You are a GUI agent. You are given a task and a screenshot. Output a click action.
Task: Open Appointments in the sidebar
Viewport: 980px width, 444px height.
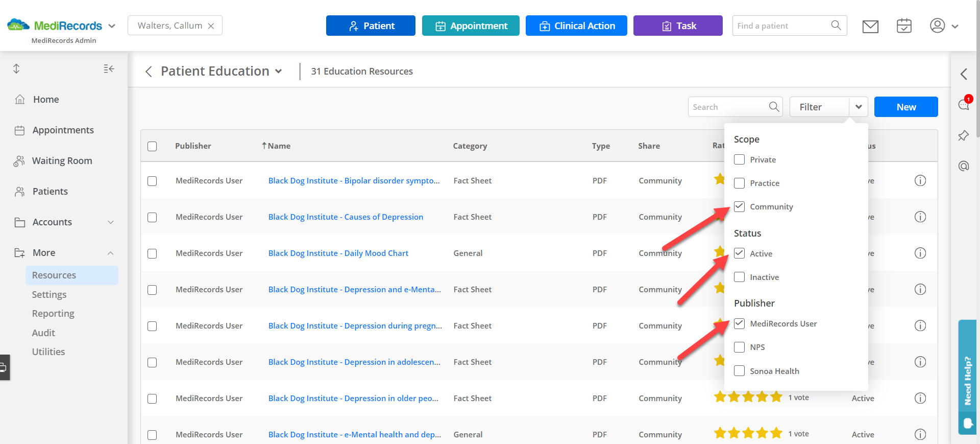click(x=63, y=130)
